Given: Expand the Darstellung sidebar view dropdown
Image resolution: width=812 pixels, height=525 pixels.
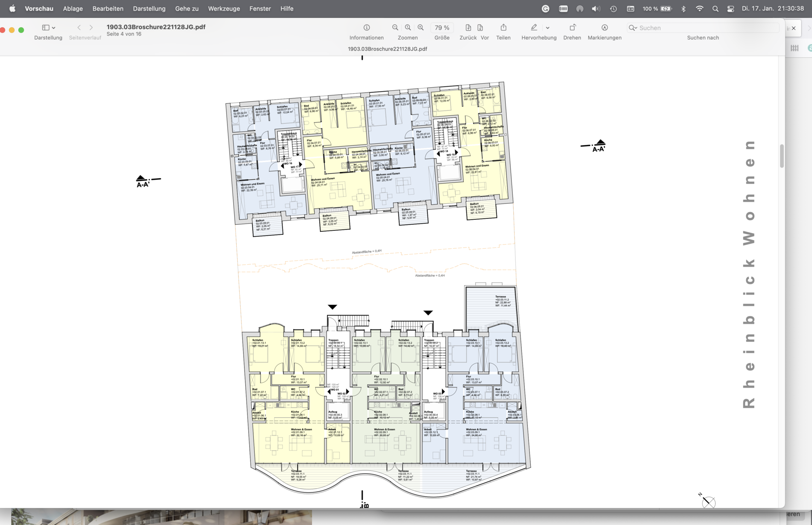Looking at the screenshot, I should [49, 27].
